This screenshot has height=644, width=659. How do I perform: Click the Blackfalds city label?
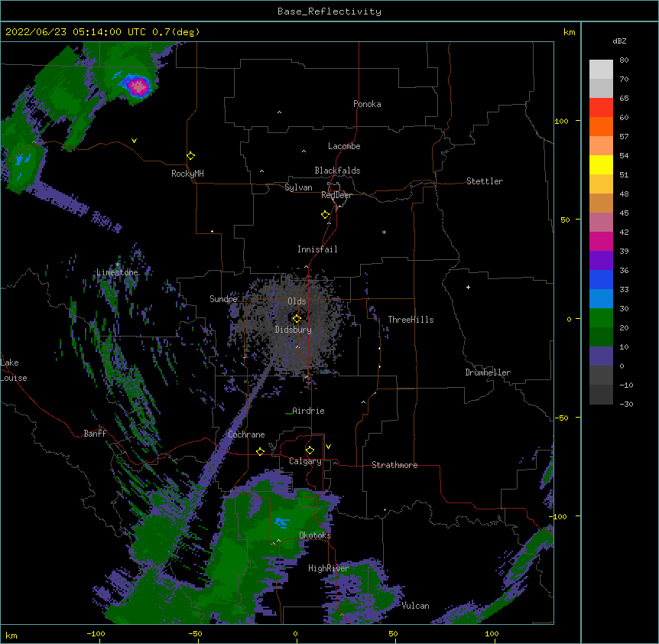(337, 171)
